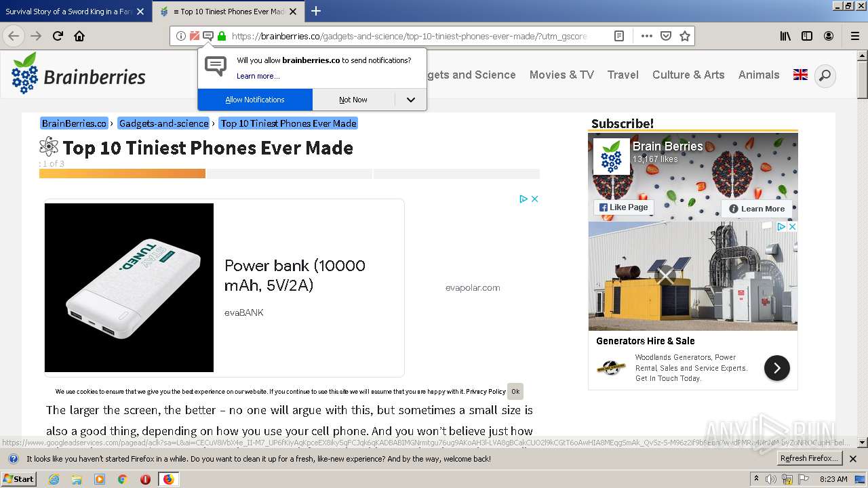Click the system tray volume icon
Screen dimensions: 868x488
tap(771, 479)
